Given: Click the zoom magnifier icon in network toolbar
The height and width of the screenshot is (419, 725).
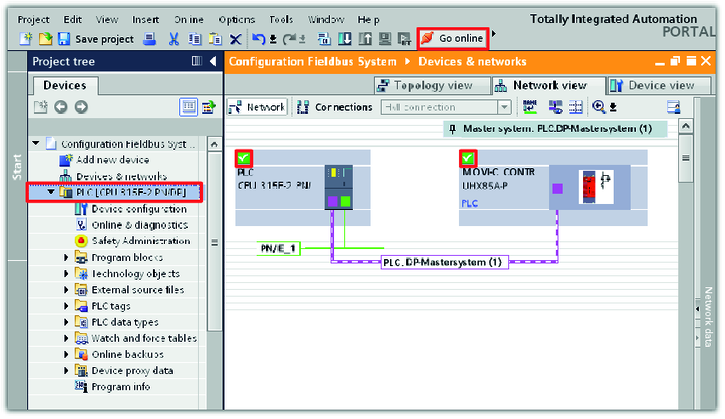Looking at the screenshot, I should pos(599,107).
